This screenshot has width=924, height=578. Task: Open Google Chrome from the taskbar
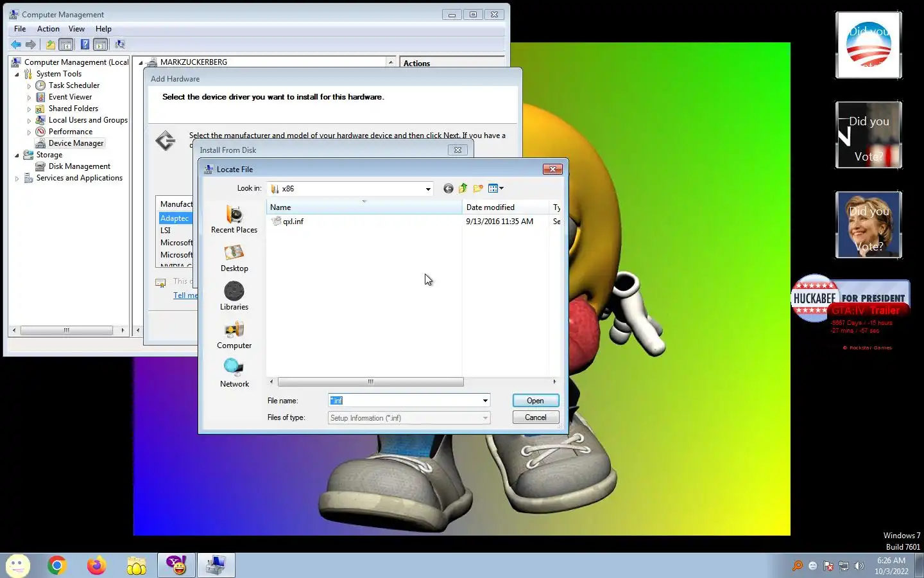click(x=56, y=565)
